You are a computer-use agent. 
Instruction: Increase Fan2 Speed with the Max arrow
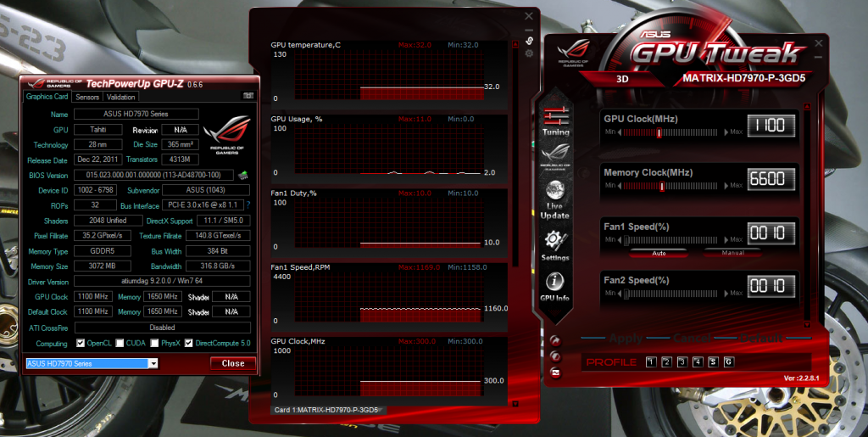coord(726,294)
